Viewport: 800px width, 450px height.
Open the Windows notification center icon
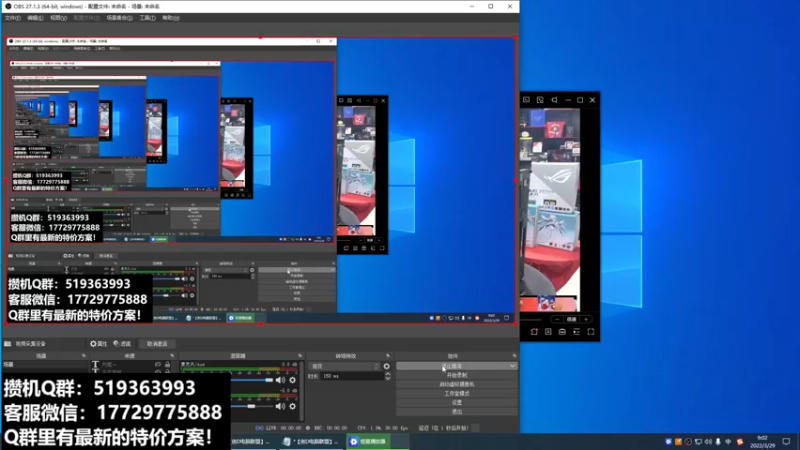tap(786, 442)
